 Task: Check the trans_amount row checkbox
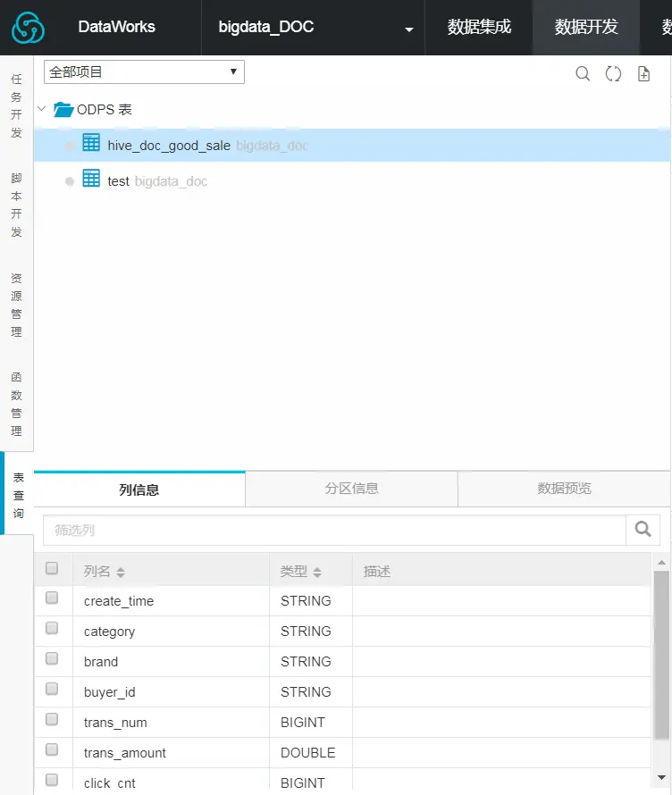click(52, 749)
